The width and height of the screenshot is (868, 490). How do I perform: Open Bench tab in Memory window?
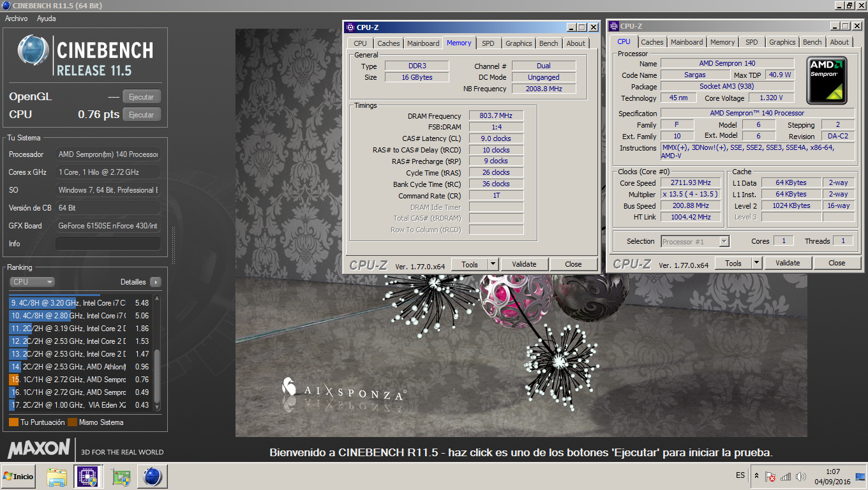coord(549,43)
